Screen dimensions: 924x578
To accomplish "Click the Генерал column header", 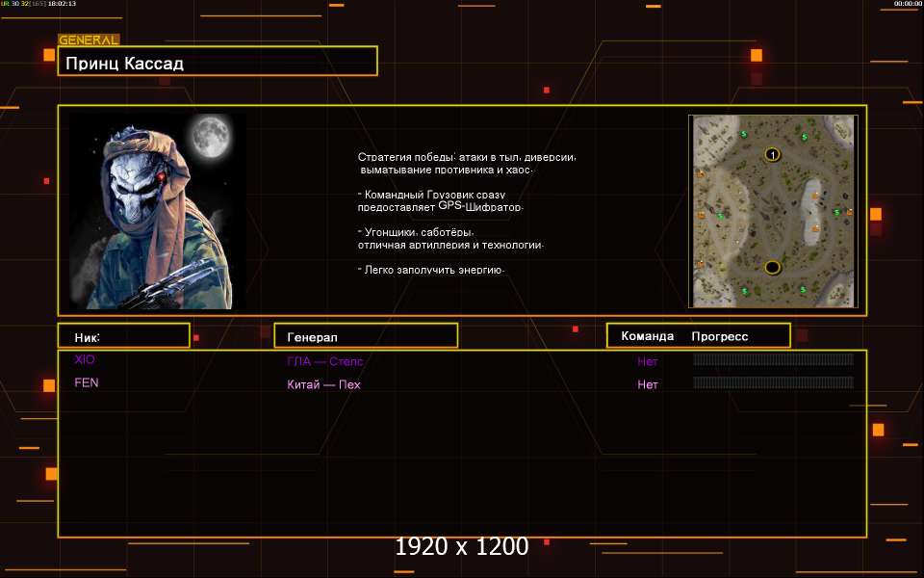I will 366,336.
